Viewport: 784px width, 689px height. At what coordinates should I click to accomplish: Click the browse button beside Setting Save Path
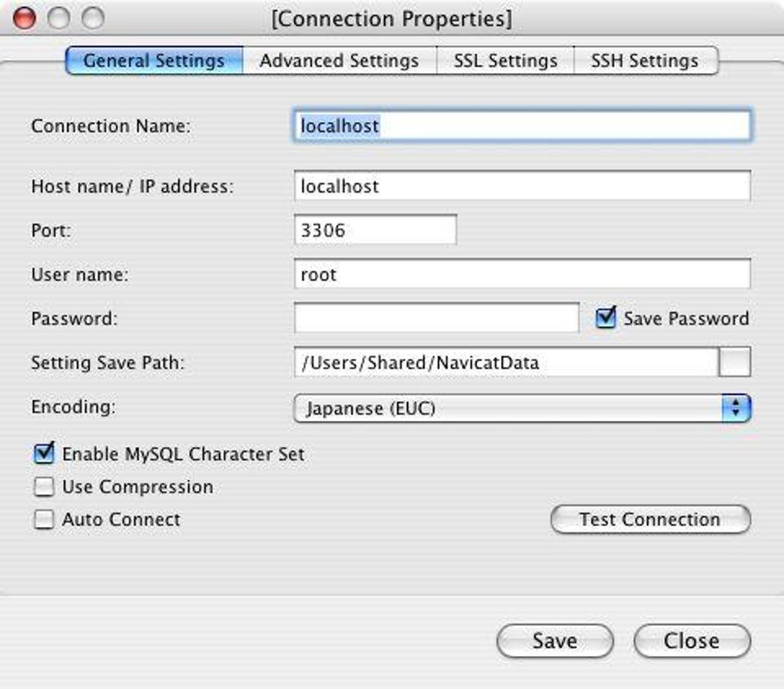[x=734, y=363]
